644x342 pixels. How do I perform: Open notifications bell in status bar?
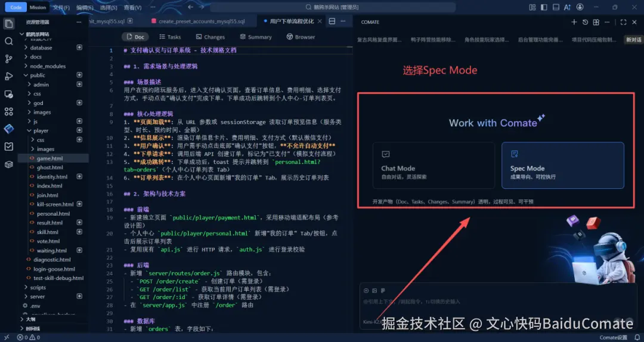(637, 337)
